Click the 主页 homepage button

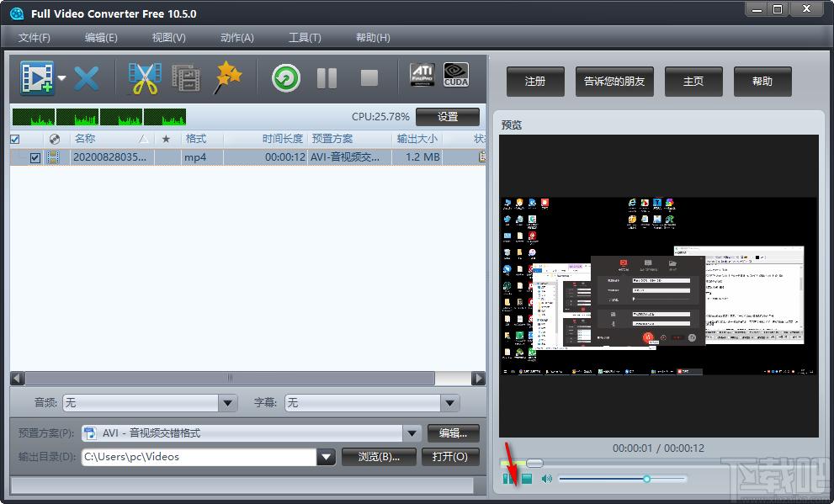coord(693,82)
